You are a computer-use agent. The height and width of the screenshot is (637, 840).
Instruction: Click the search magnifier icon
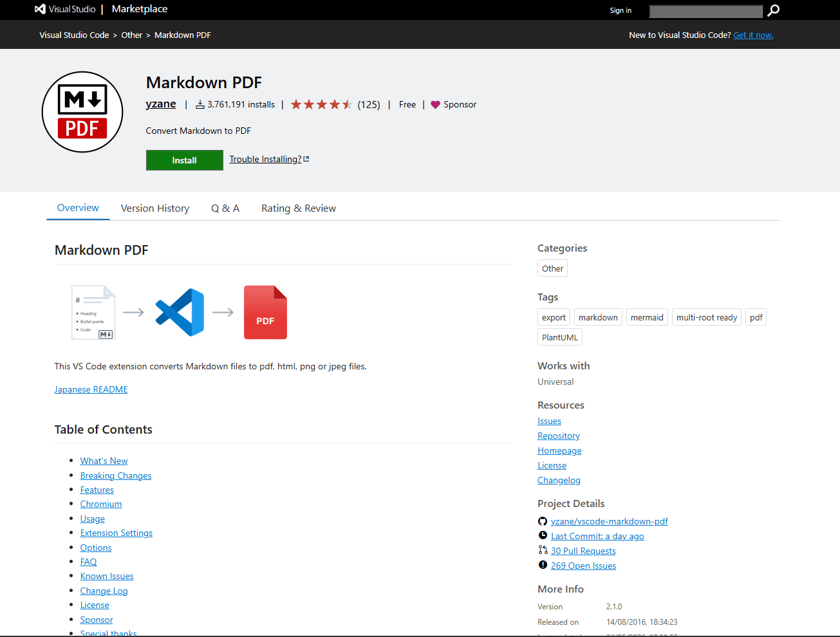[774, 10]
